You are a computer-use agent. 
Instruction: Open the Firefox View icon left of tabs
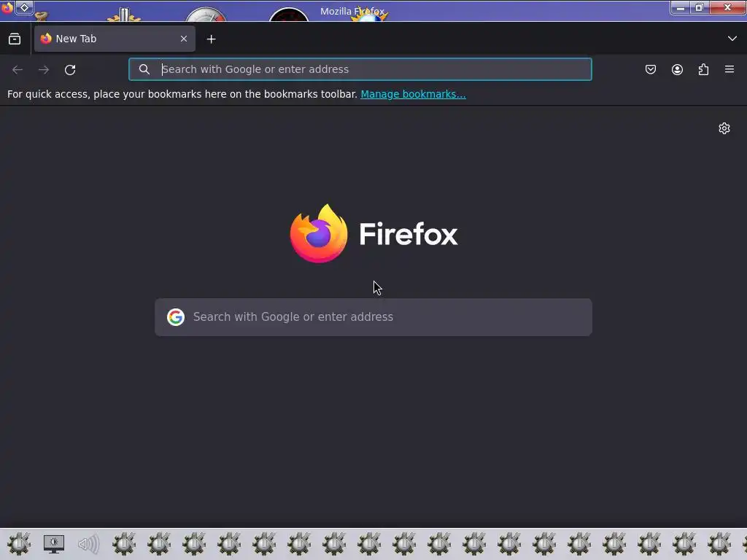click(x=15, y=39)
